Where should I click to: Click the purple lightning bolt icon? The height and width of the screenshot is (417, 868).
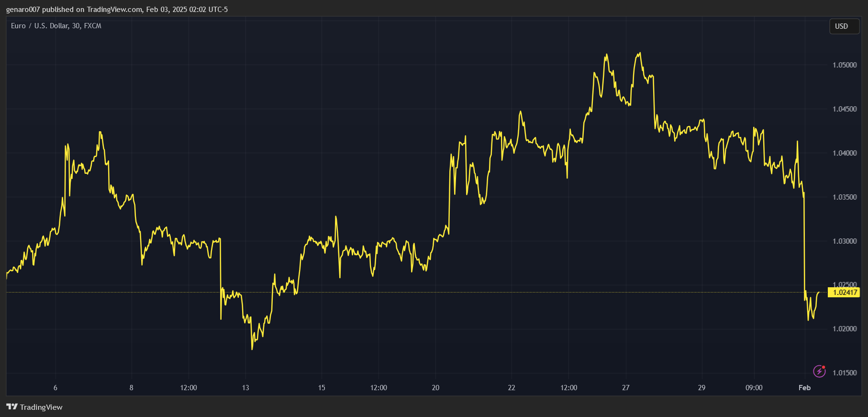pyautogui.click(x=819, y=371)
